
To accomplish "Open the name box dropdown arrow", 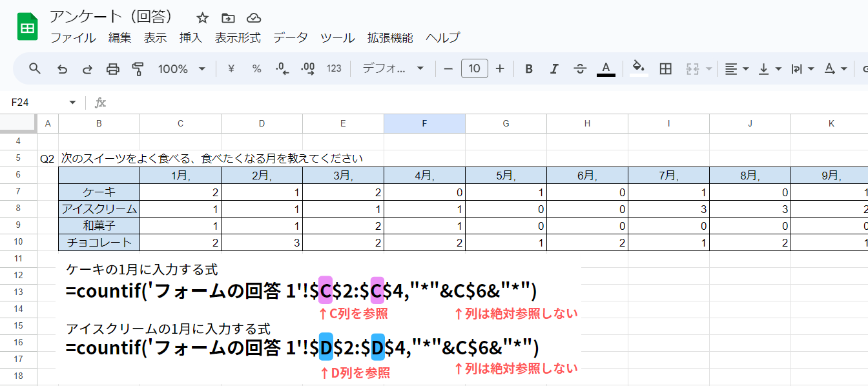I will point(72,103).
